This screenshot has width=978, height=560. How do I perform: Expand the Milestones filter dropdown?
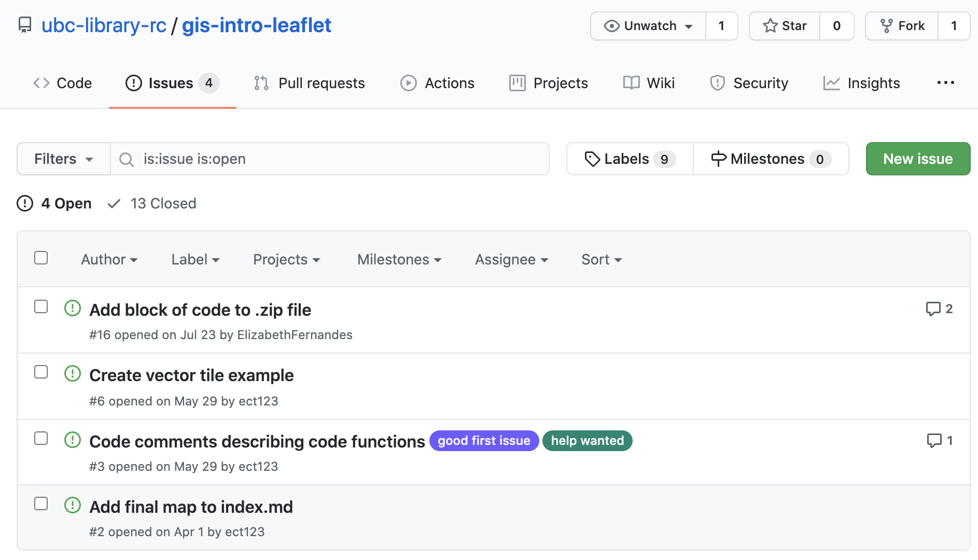click(399, 259)
